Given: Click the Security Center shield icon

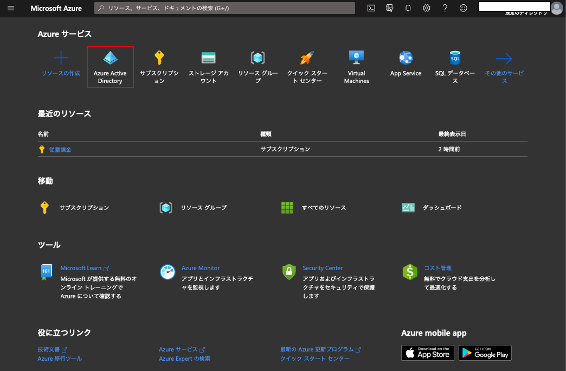Looking at the screenshot, I should point(289,272).
